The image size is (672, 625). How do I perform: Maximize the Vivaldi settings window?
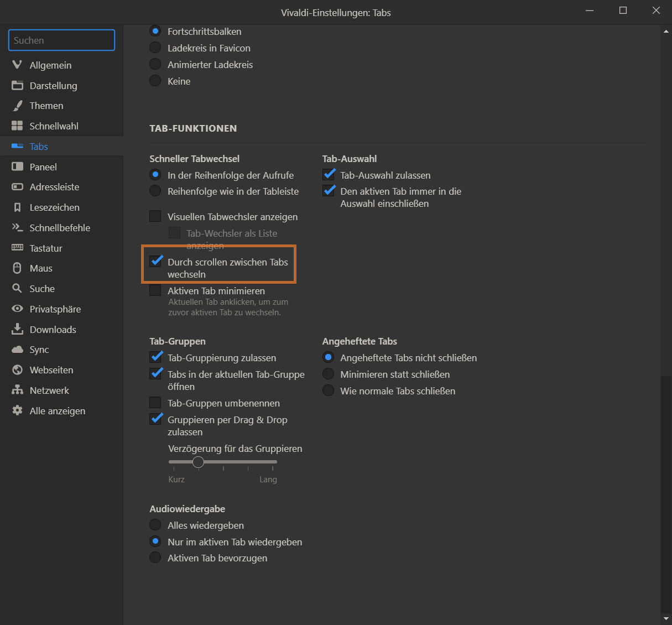(623, 11)
